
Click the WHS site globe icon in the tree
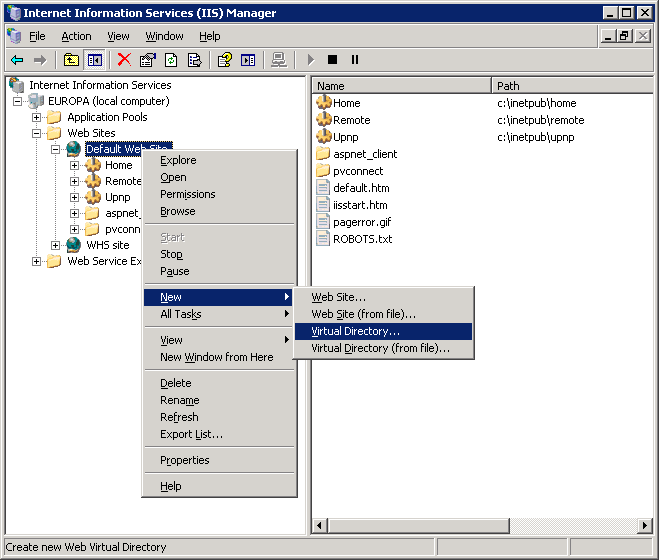pyautogui.click(x=74, y=245)
